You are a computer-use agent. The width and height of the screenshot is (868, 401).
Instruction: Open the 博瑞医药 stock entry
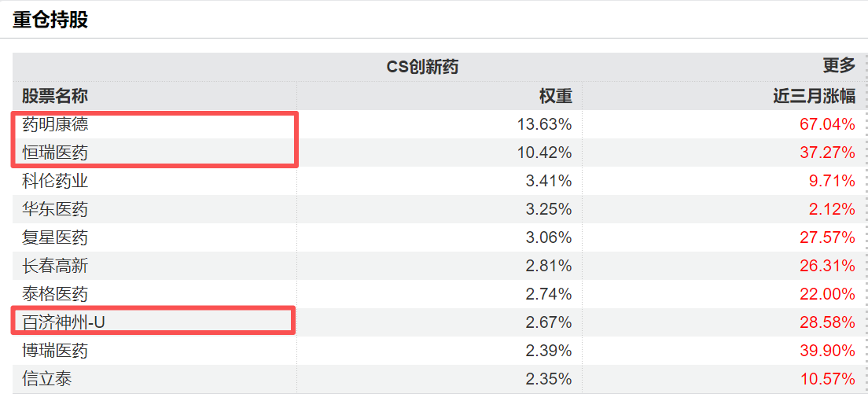coord(55,351)
